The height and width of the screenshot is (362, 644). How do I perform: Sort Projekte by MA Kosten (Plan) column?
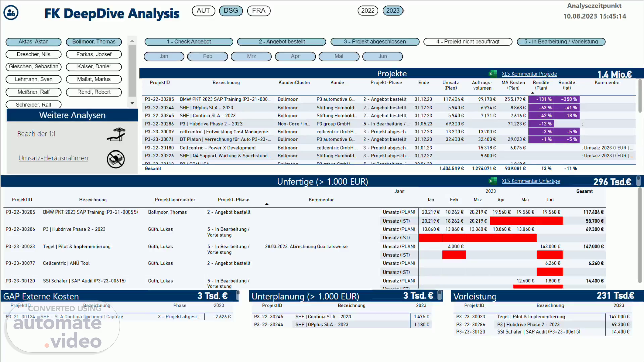[513, 85]
